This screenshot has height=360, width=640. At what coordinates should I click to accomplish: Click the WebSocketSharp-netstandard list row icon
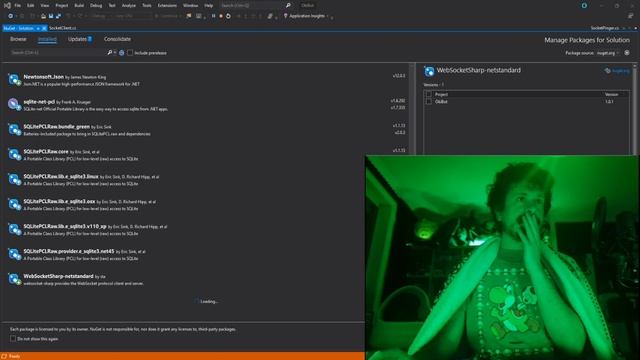point(14,279)
